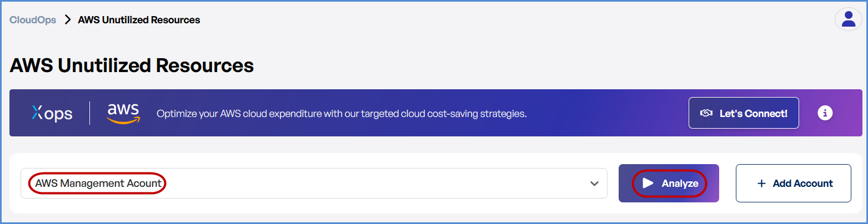868x224 pixels.
Task: Click the 'Add Account' label text
Action: coord(802,183)
